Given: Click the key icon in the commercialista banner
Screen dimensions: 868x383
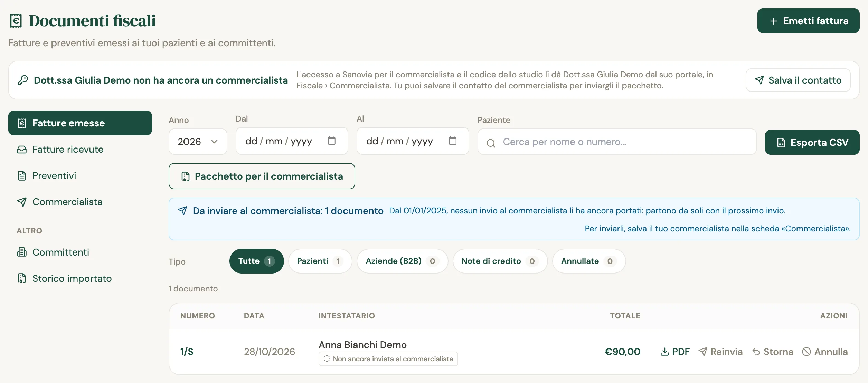Looking at the screenshot, I should point(23,80).
